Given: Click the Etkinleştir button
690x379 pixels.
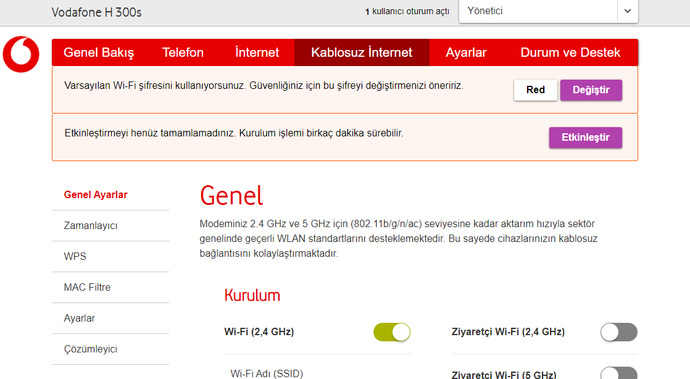Looking at the screenshot, I should [x=585, y=137].
